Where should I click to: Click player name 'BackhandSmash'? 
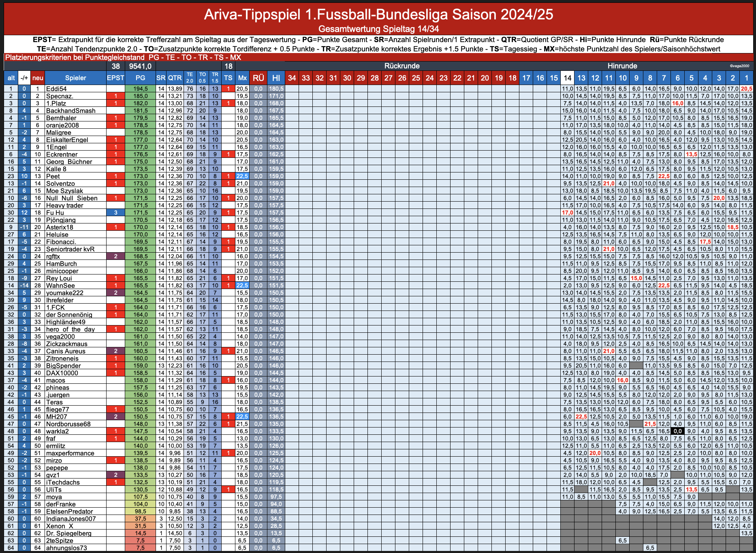click(x=71, y=111)
